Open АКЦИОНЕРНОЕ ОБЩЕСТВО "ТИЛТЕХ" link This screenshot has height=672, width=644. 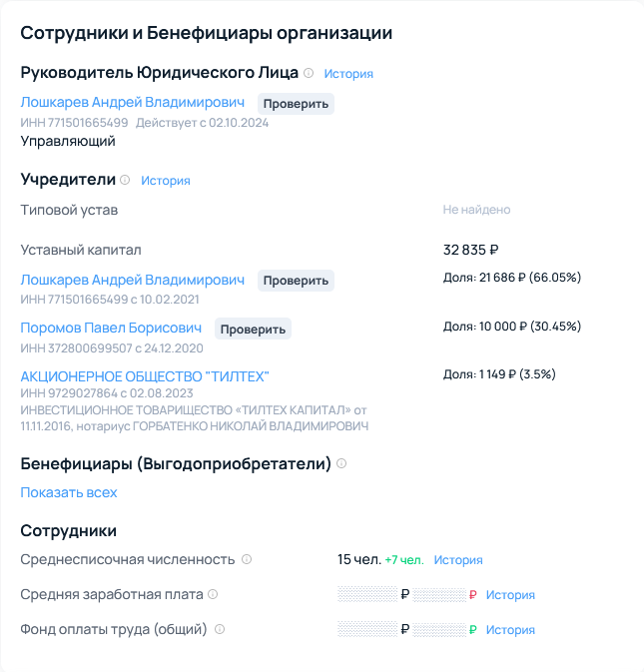click(x=145, y=376)
